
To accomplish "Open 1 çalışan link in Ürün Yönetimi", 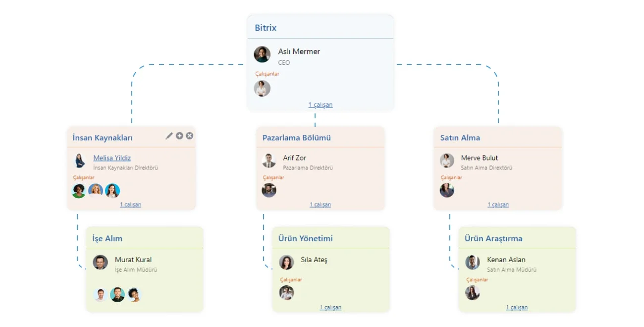I will click(x=330, y=308).
